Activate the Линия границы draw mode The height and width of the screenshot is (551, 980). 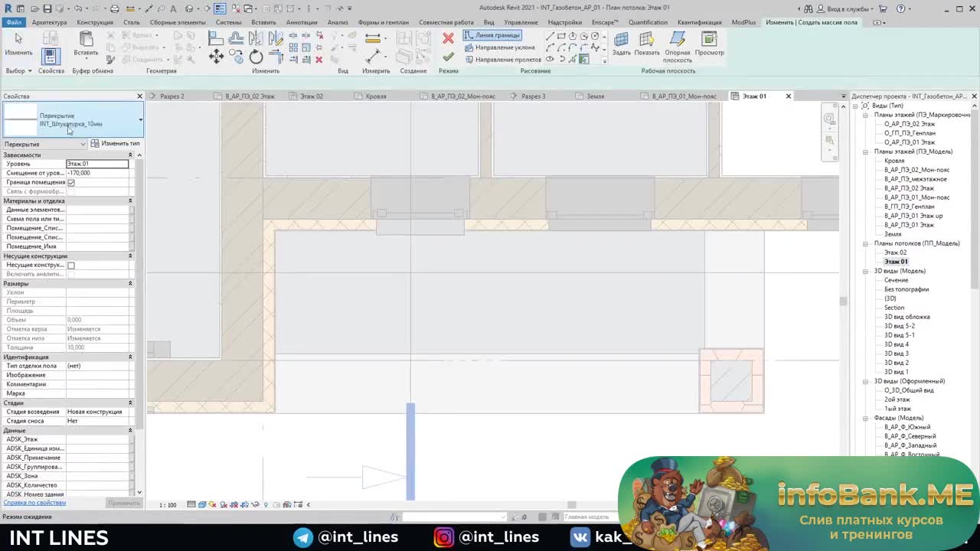click(492, 35)
